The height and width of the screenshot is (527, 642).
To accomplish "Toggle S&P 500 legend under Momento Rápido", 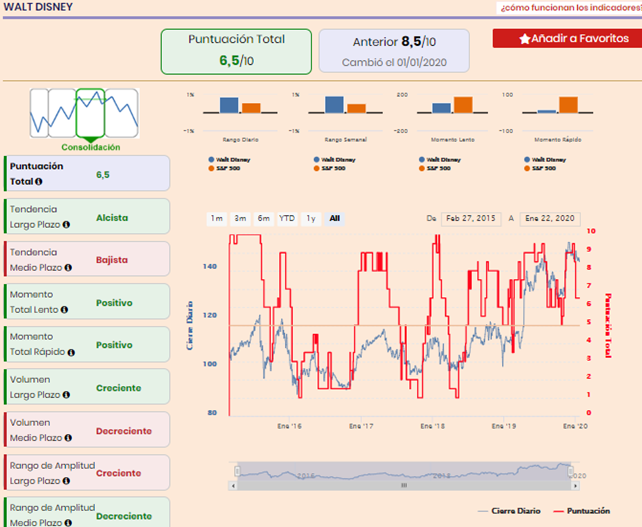I will 540,168.
